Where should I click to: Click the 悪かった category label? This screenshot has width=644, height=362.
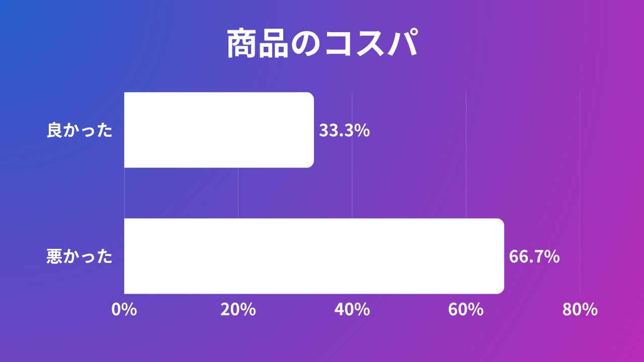click(x=79, y=257)
